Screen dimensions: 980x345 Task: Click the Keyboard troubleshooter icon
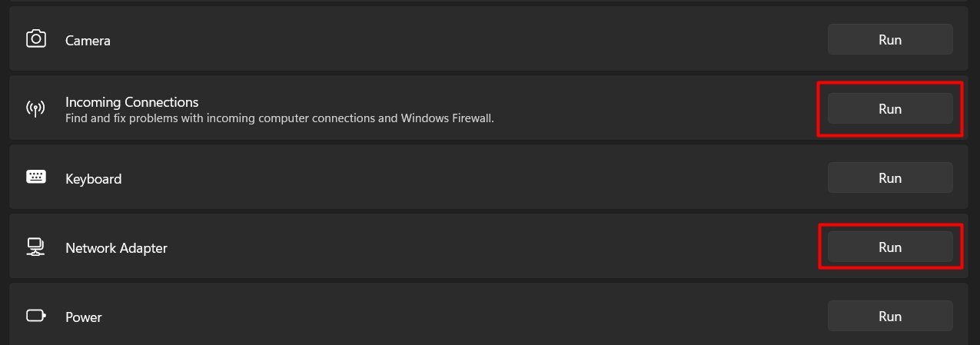point(36,177)
